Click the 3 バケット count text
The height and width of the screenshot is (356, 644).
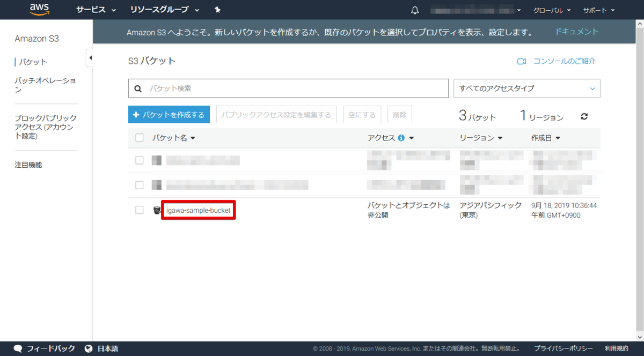tap(477, 115)
